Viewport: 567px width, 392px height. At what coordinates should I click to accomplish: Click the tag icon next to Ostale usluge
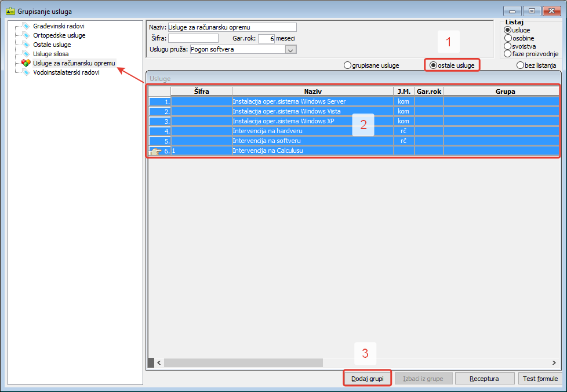click(x=26, y=45)
